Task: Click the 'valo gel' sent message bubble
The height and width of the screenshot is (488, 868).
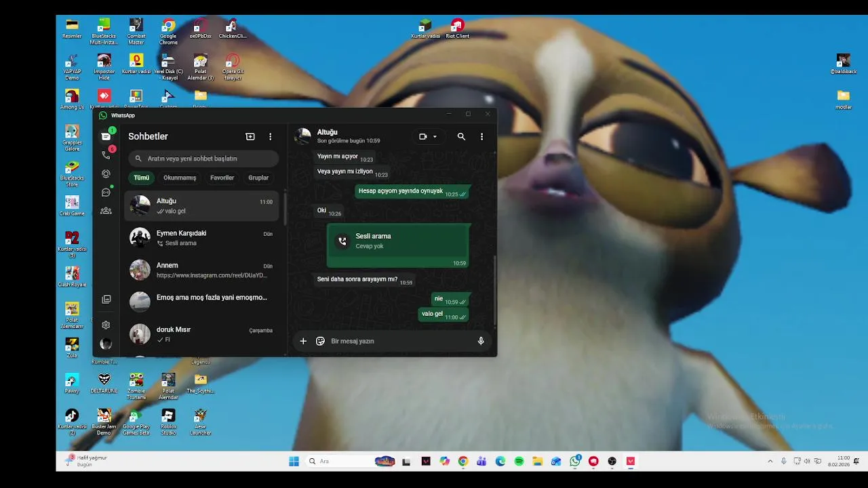Action: click(x=444, y=314)
